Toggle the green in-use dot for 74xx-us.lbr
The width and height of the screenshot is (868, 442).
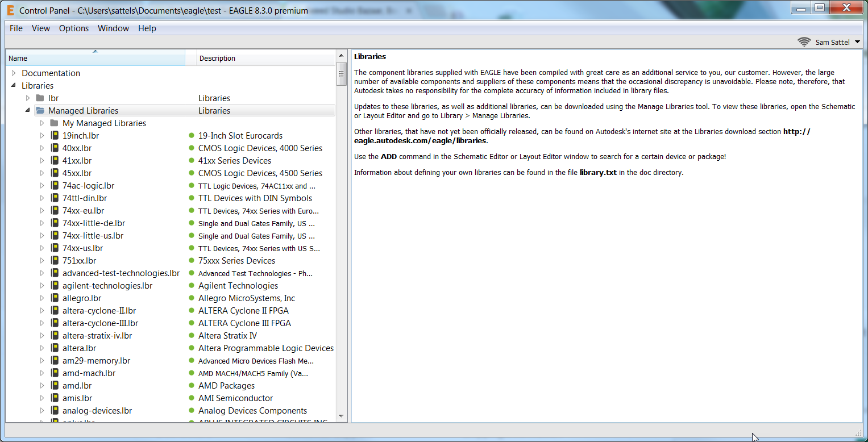point(192,248)
